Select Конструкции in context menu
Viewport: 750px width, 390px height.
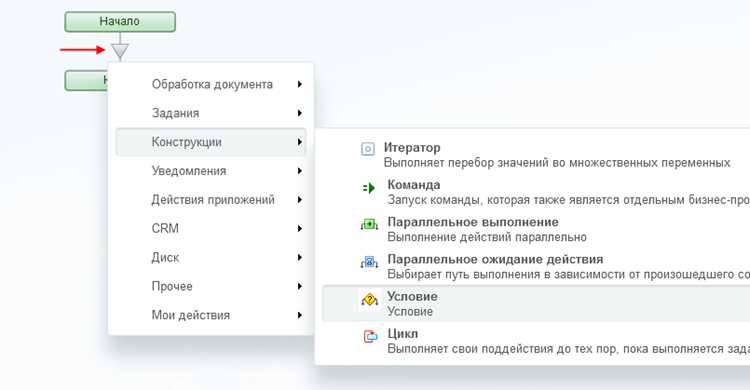point(211,142)
